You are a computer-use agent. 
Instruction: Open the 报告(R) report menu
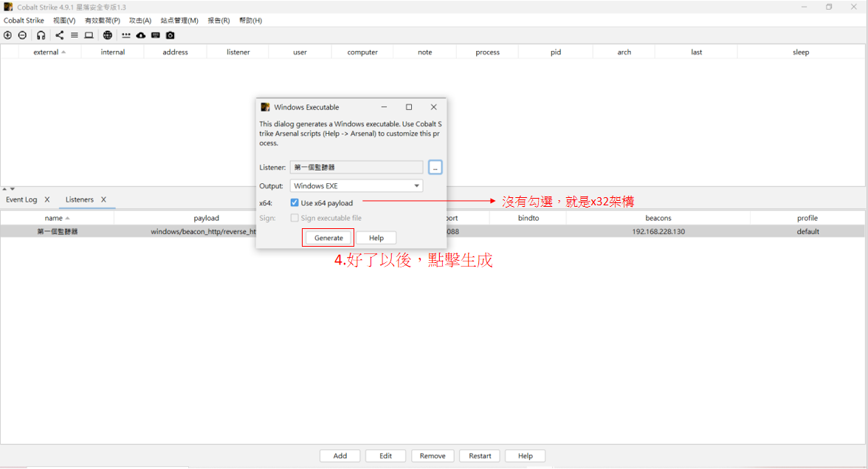[218, 21]
